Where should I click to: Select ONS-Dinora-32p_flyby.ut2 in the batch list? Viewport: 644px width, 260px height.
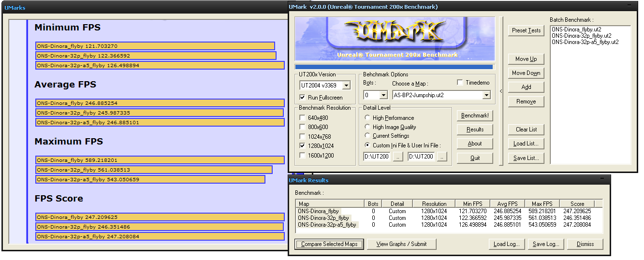pyautogui.click(x=581, y=36)
